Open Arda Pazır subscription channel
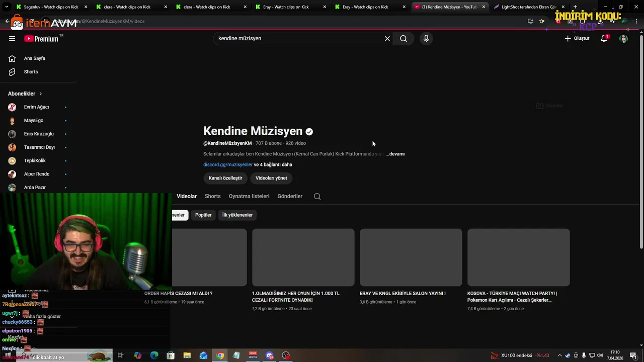Viewport: 644px width, 362px height. (35, 188)
